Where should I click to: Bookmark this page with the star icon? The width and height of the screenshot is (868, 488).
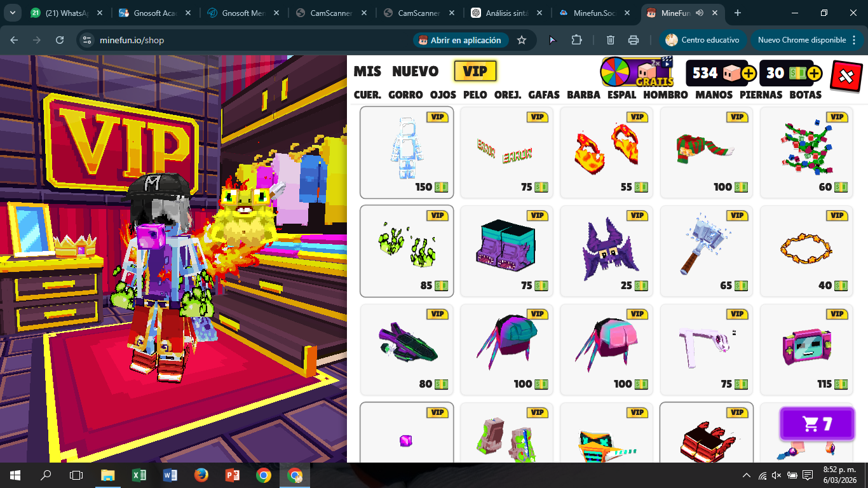[x=522, y=40]
